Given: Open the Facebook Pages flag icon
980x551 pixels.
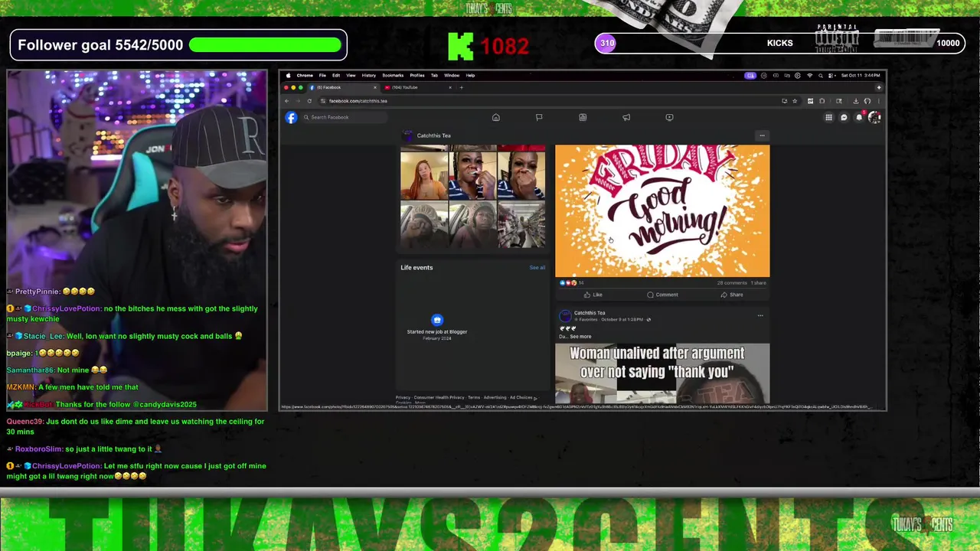Looking at the screenshot, I should [539, 117].
